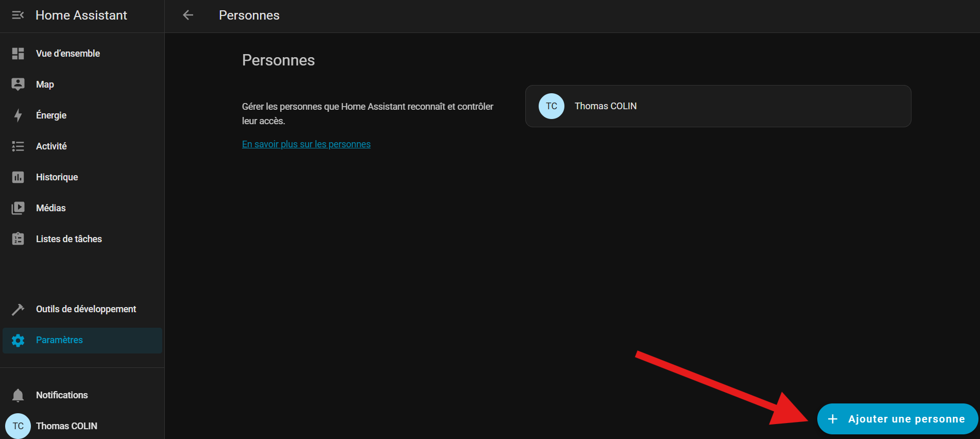Open the Thomas COLIN person card
The width and height of the screenshot is (980, 439).
718,106
